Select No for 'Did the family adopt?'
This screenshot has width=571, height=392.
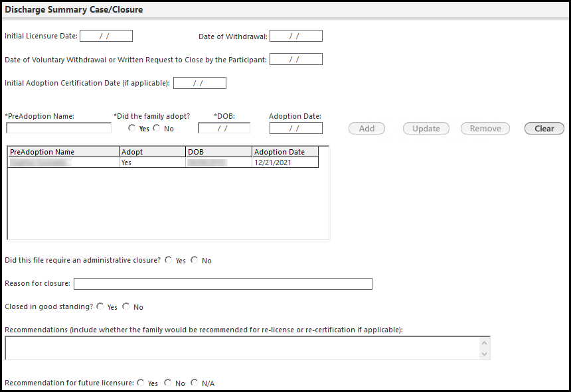pos(157,129)
